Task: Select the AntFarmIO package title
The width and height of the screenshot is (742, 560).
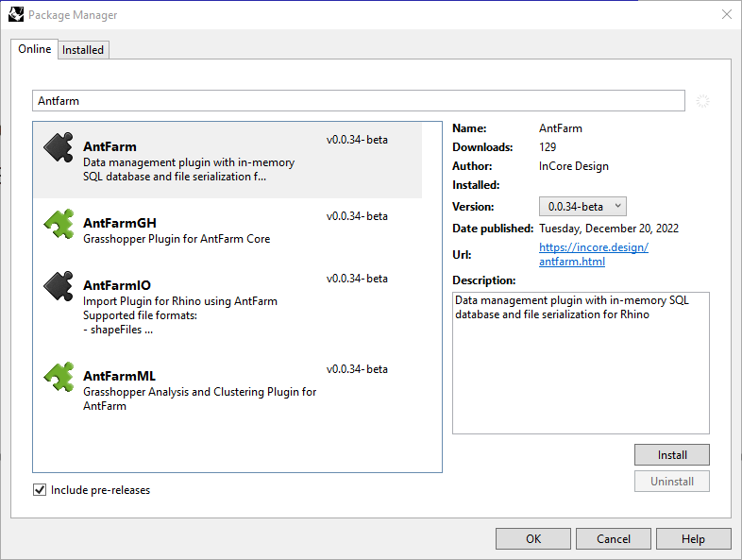Action: click(117, 285)
